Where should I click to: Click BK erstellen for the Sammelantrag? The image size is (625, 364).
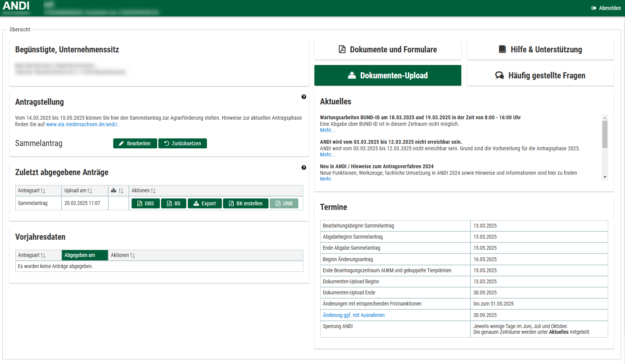point(246,203)
